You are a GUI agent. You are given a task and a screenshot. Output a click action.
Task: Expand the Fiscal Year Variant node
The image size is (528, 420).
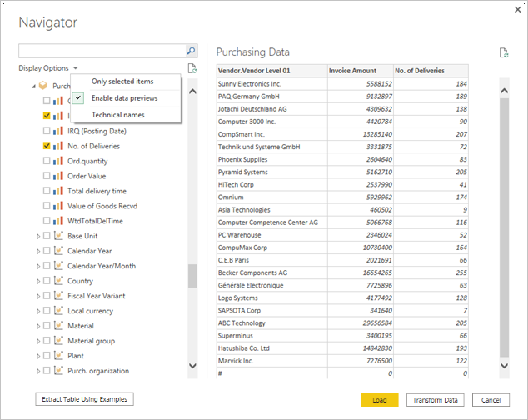coord(38,297)
